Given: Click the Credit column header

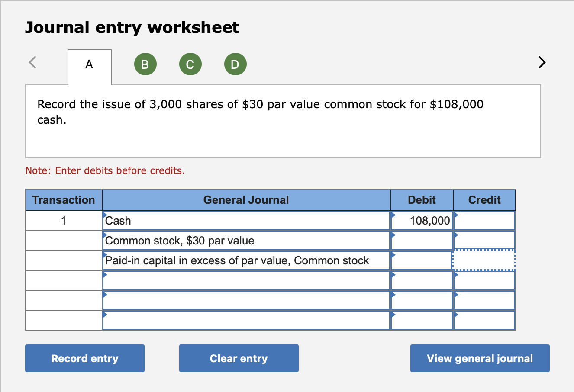Looking at the screenshot, I should coord(484,200).
